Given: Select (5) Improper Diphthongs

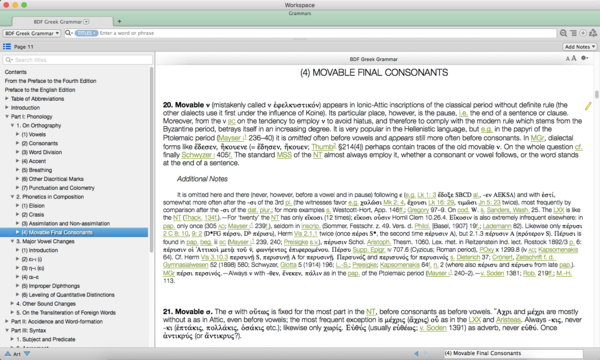Looking at the screenshot, I should pos(51,286).
